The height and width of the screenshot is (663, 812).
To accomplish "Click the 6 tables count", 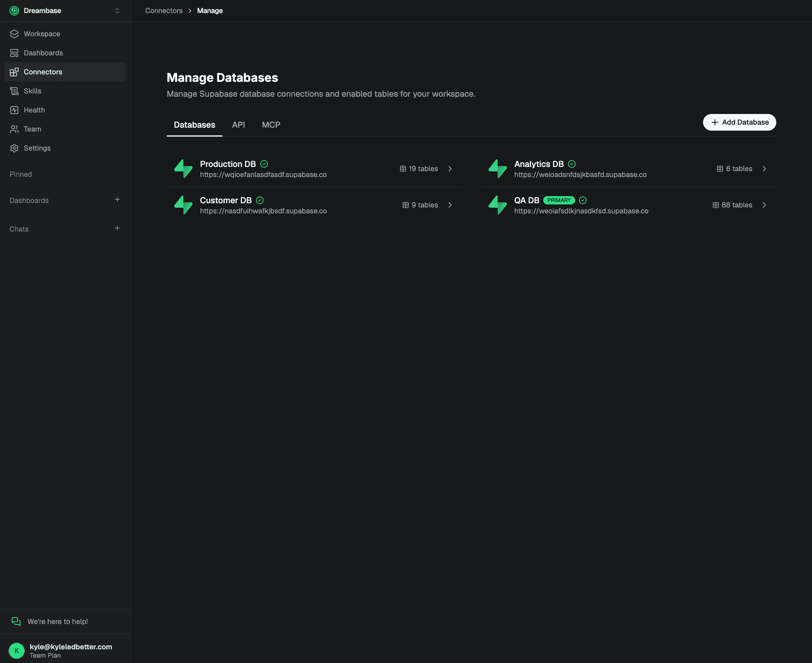I will [x=739, y=169].
